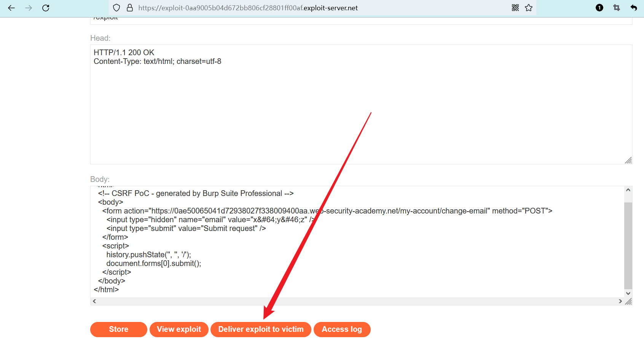Click the CSRF PoC comment line
The width and height of the screenshot is (644, 352).
pyautogui.click(x=196, y=193)
